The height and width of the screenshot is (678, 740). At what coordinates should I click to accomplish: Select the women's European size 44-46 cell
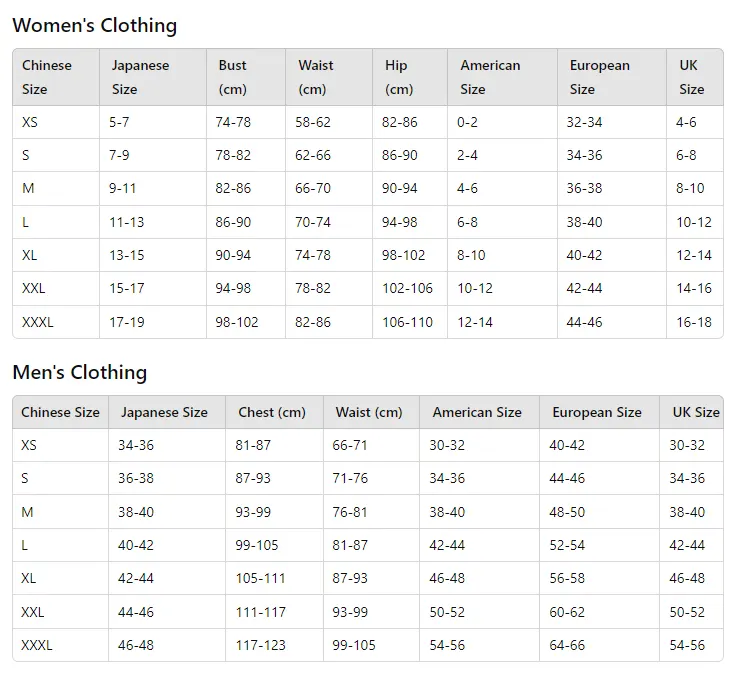pos(612,322)
